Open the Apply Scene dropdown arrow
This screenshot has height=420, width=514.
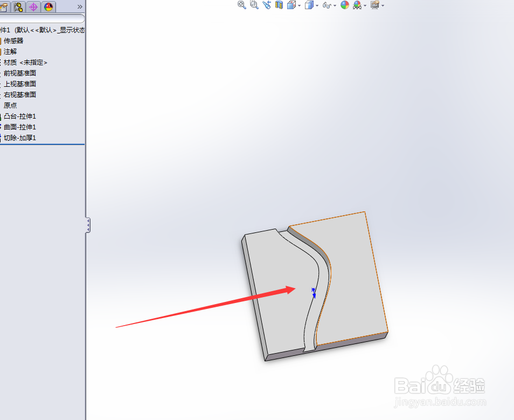365,5
